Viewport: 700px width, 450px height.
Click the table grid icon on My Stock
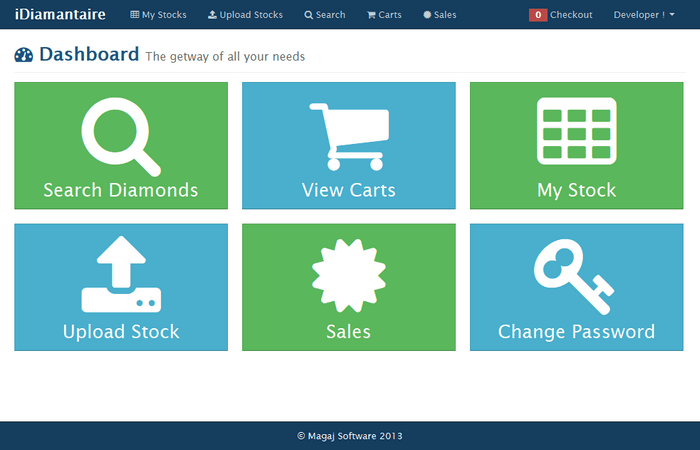pyautogui.click(x=575, y=131)
